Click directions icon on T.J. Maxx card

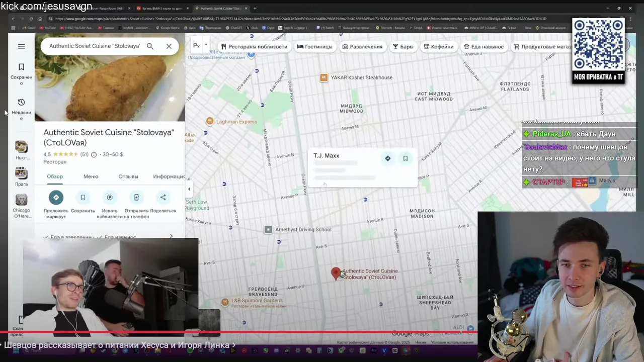387,158
